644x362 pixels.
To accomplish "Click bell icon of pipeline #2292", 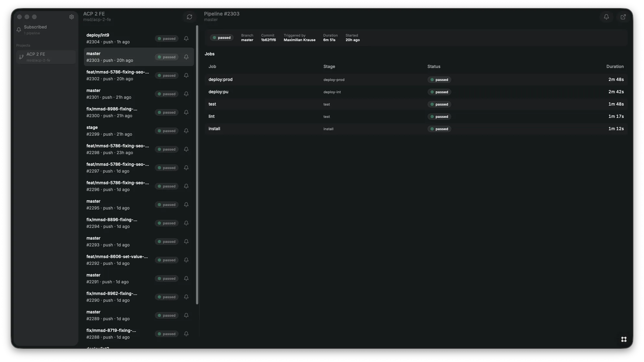I will coord(186,260).
